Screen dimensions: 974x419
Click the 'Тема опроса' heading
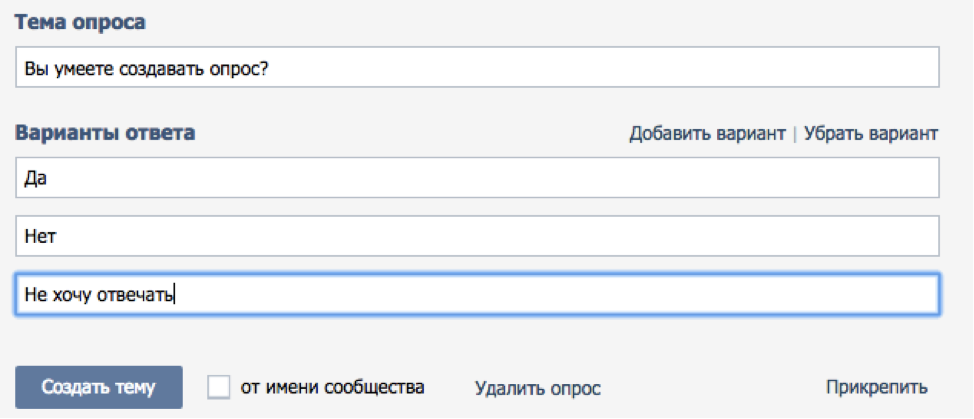pos(81,21)
